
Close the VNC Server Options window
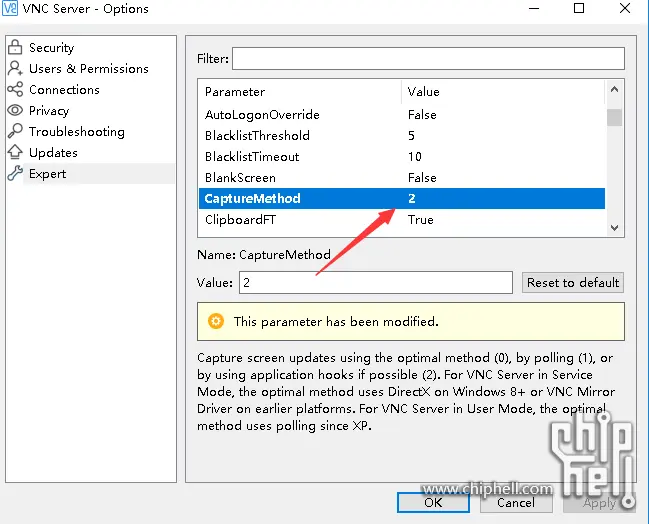point(625,8)
